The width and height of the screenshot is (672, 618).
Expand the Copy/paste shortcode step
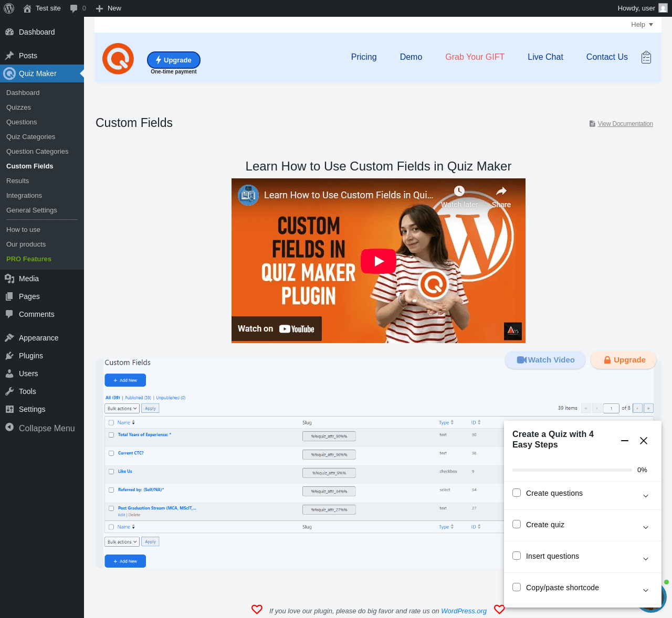coord(646,590)
